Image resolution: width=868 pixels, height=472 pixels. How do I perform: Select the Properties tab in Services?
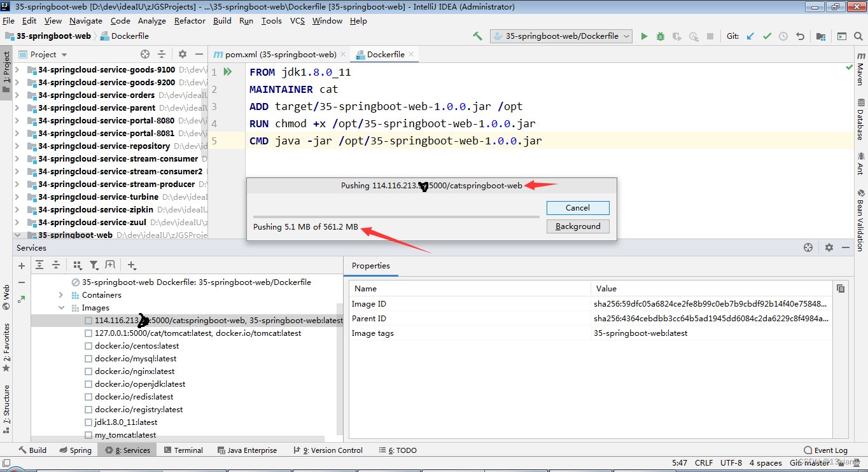click(x=371, y=266)
